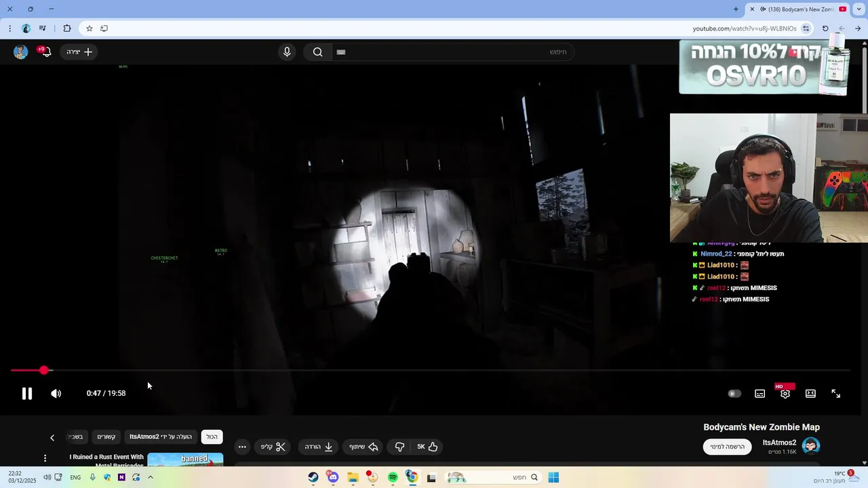Switch the ENG keyboard language indicator
Image resolution: width=868 pixels, height=488 pixels.
(x=75, y=477)
